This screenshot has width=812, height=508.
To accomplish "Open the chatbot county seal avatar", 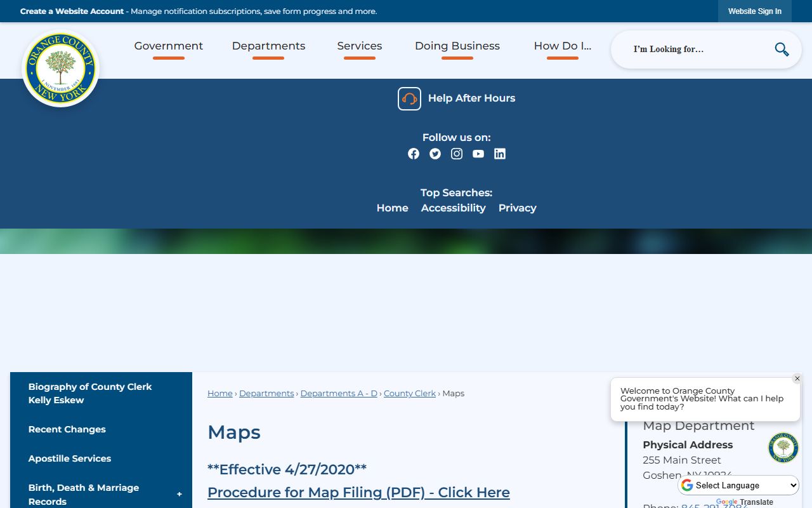I will 783,448.
